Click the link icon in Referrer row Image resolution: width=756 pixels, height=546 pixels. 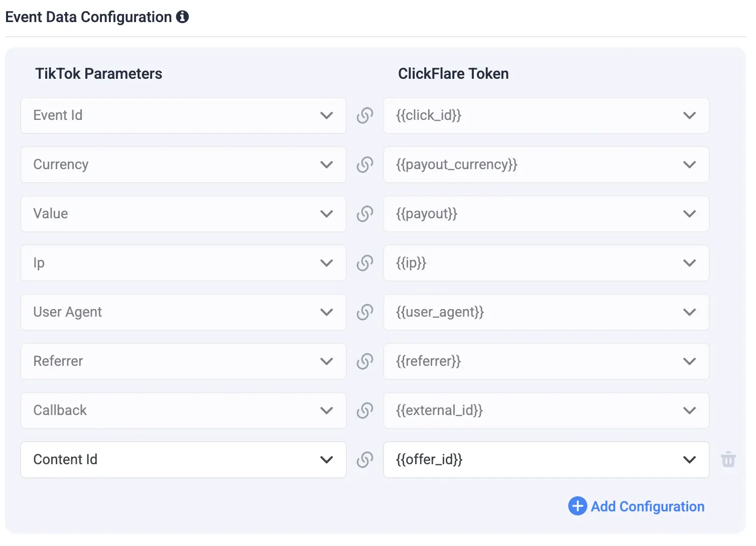365,361
